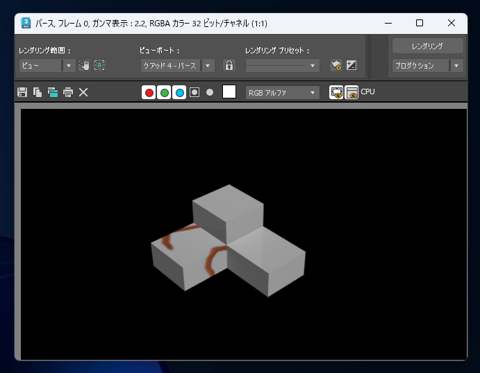Screen dimensions: 480x373
Task: Toggle the alpha channel display
Action: (195, 92)
